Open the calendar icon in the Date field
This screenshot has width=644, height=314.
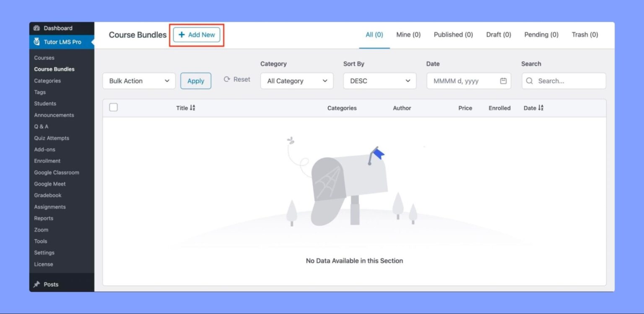[503, 81]
